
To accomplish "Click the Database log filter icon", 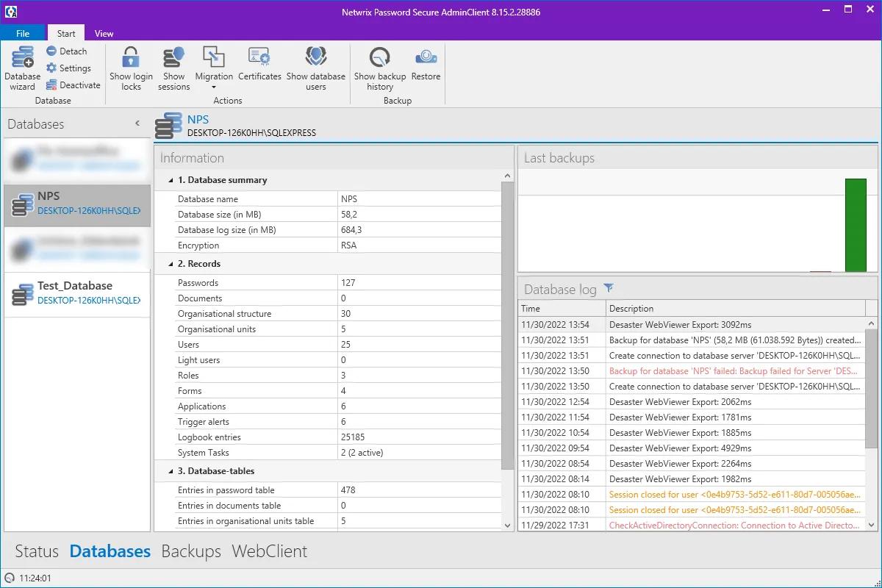I will click(608, 288).
